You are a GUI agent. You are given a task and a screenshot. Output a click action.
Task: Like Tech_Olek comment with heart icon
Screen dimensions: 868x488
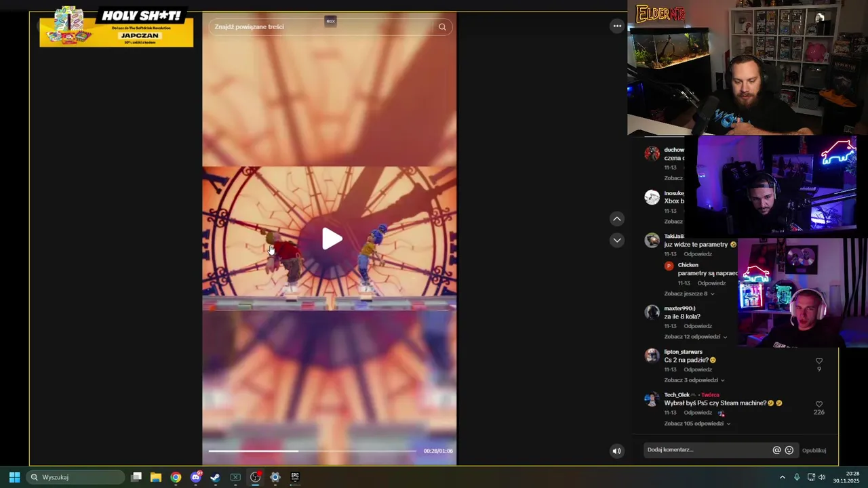click(x=819, y=405)
